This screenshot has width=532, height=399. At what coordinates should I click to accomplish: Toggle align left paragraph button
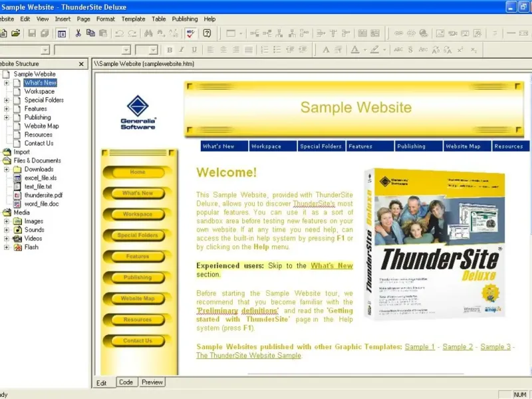[x=210, y=51]
